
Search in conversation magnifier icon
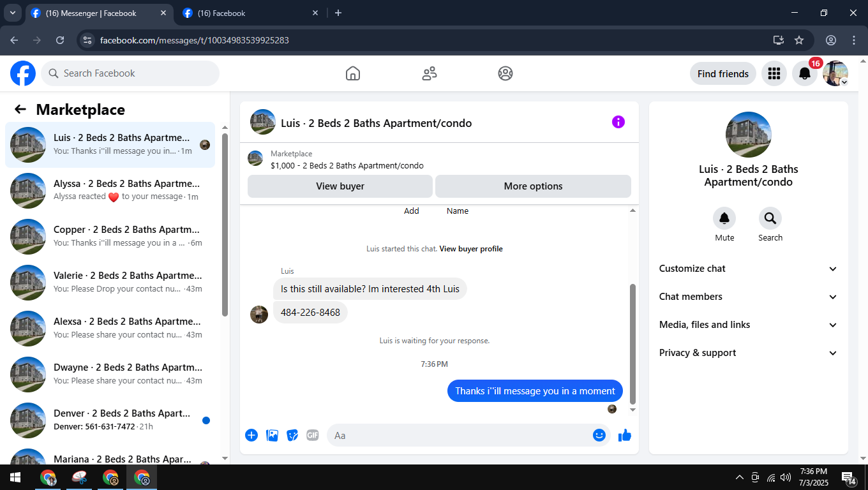tap(770, 218)
